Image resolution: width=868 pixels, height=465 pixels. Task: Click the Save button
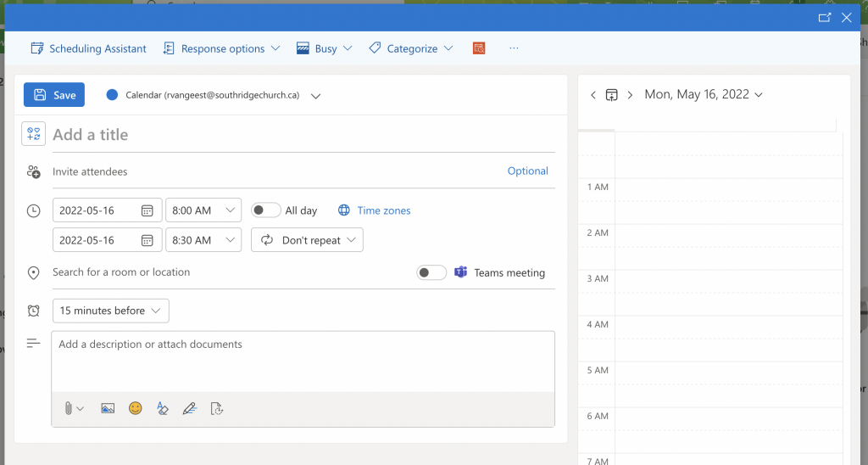(54, 95)
